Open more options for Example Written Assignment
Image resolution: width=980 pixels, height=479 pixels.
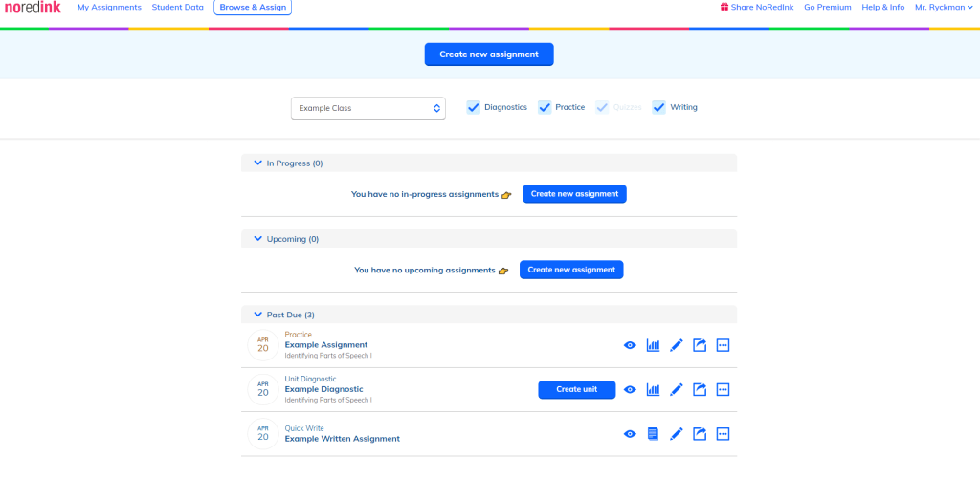click(724, 434)
